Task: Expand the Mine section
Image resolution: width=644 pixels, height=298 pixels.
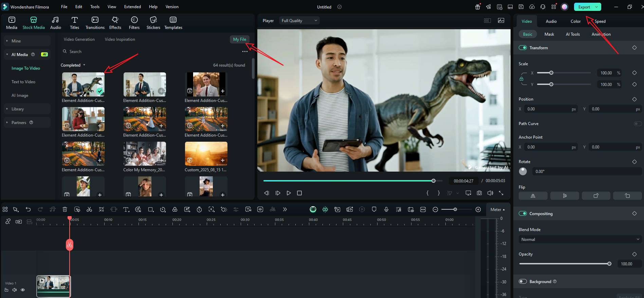Action: pos(27,41)
